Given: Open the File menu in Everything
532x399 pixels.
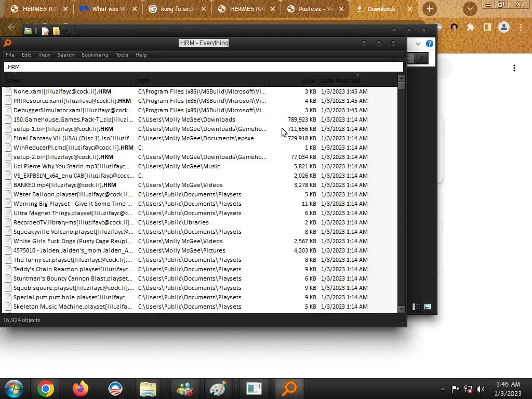Looking at the screenshot, I should [10, 55].
